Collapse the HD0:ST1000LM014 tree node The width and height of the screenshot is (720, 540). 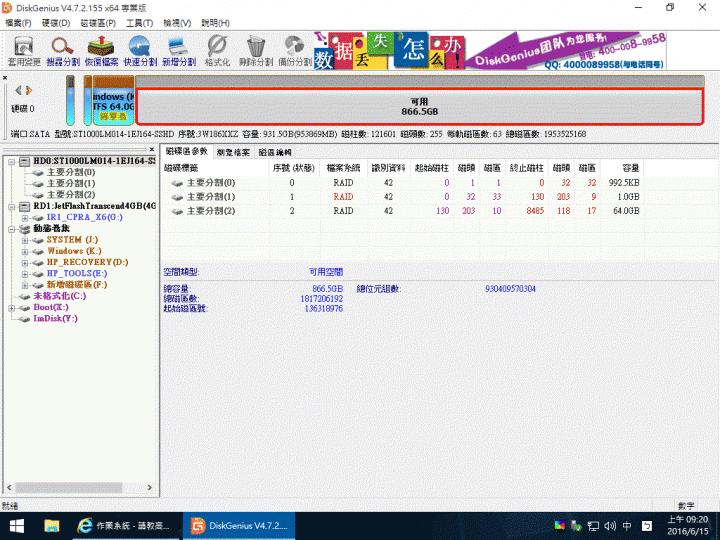(11, 162)
